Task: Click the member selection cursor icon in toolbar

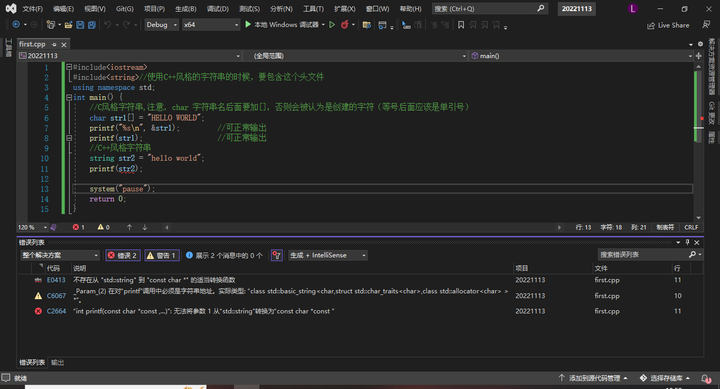Action: pyautogui.click(x=406, y=25)
